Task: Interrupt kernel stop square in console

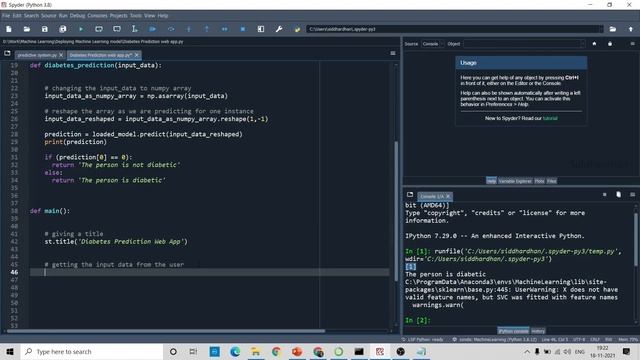Action: [x=604, y=195]
